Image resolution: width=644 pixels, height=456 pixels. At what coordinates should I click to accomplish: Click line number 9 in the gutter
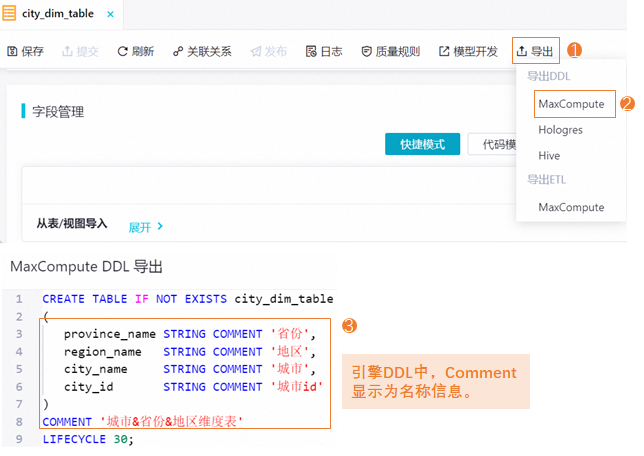[19, 439]
